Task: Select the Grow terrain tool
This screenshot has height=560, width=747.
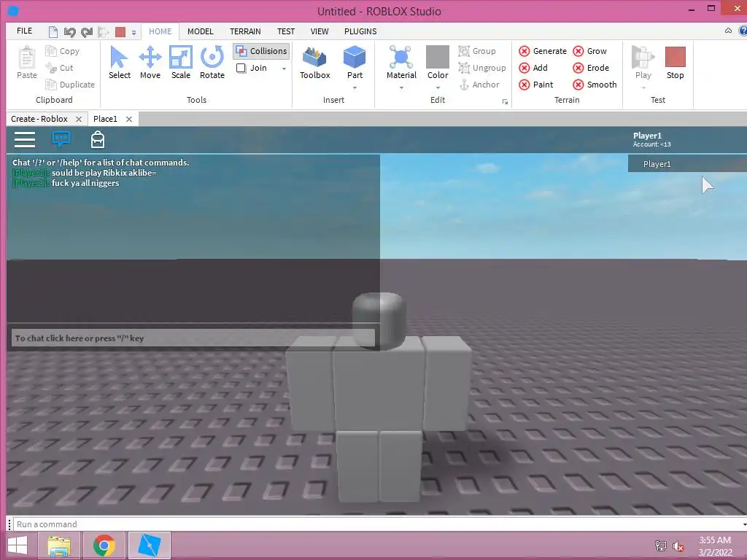Action: coord(589,51)
